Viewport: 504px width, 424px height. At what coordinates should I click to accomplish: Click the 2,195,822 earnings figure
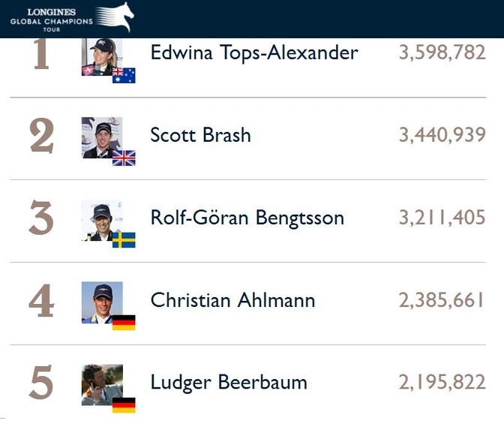coord(442,382)
